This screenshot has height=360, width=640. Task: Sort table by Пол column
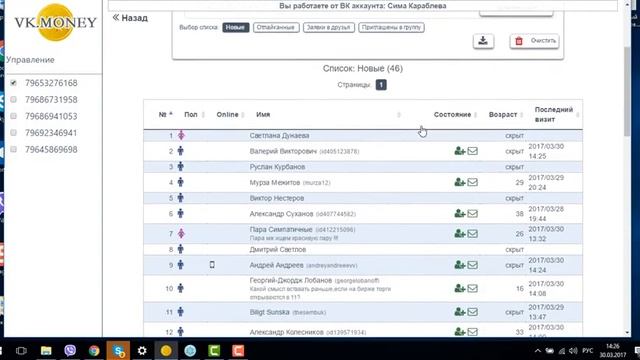coord(194,115)
